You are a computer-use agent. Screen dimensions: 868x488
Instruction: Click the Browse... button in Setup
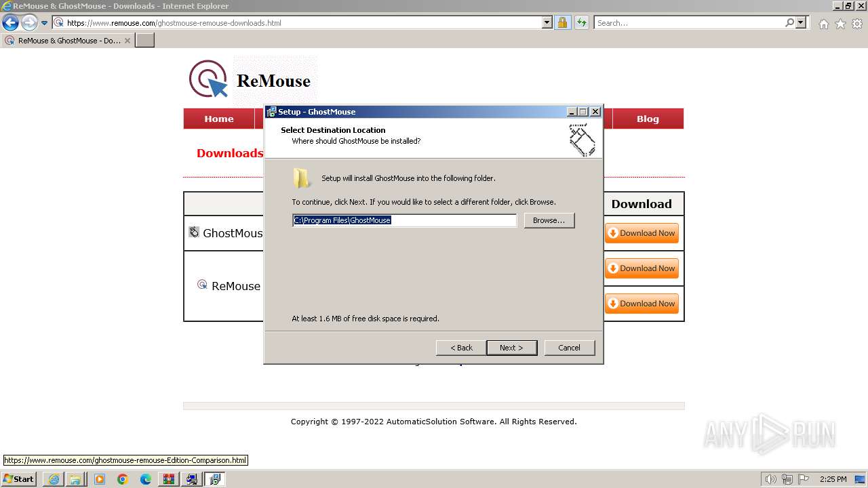point(549,220)
